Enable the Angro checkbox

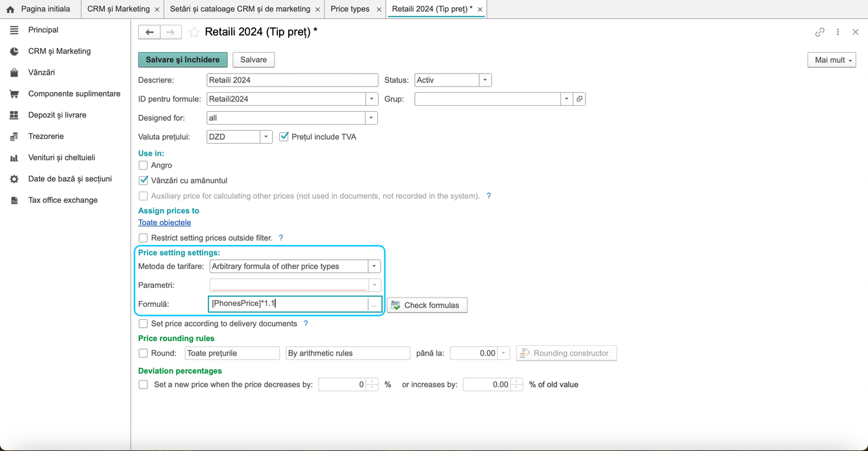coord(143,165)
